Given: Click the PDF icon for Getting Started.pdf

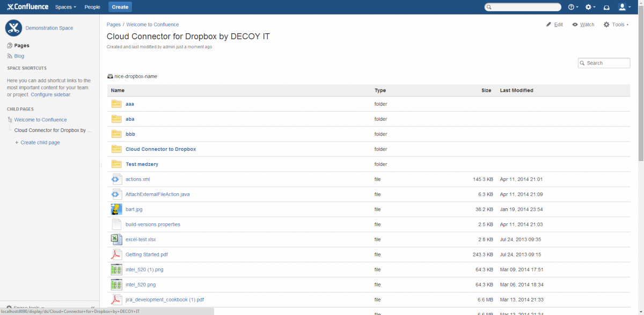Looking at the screenshot, I should click(x=116, y=254).
